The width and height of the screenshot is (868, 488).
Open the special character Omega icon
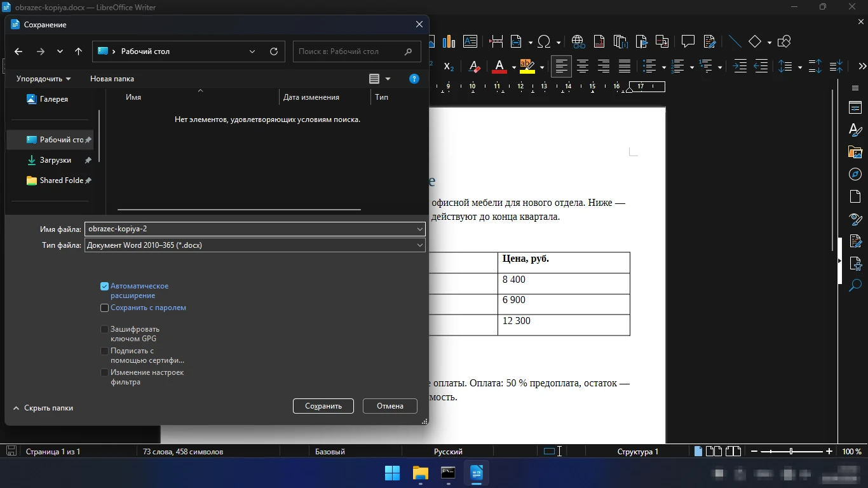pos(544,42)
